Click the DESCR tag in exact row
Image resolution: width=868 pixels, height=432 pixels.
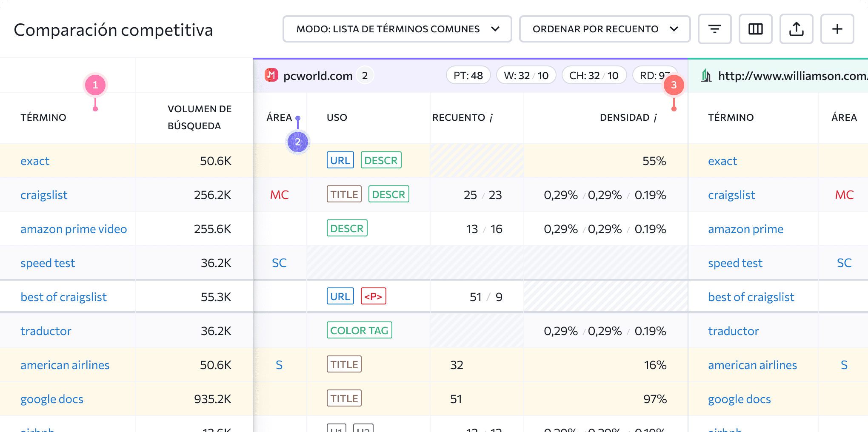[381, 160]
